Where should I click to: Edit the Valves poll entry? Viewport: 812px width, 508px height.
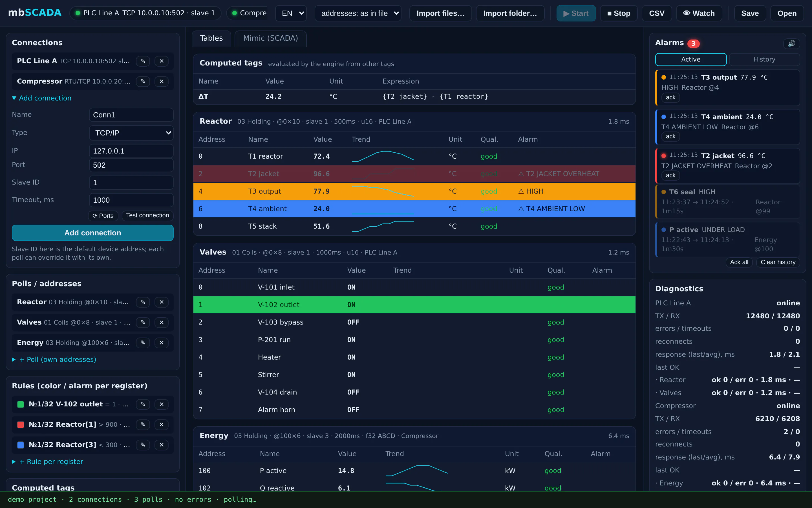coord(143,323)
